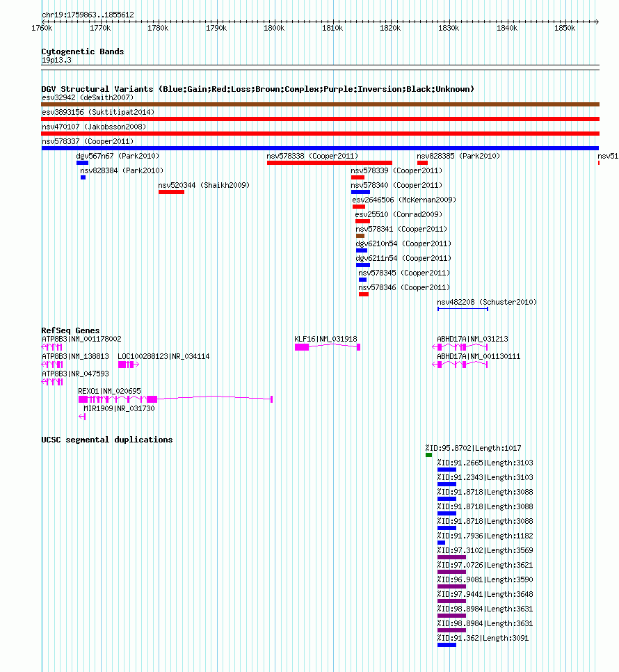
Task: Click the chr19:1759863..1855612 coordinates label
Action: pyautogui.click(x=88, y=15)
